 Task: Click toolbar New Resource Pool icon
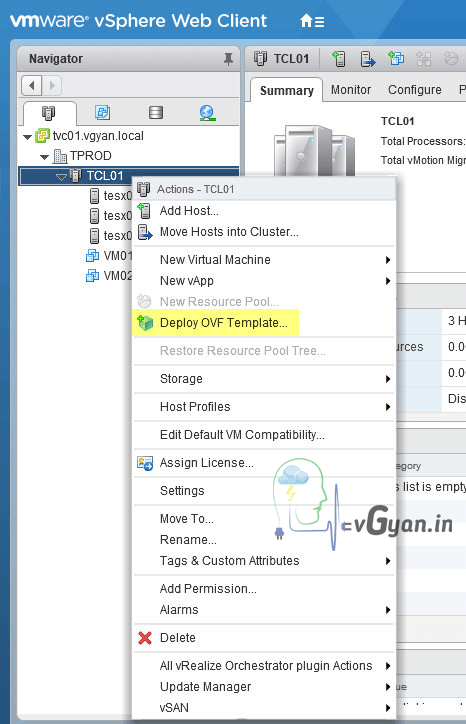(451, 59)
